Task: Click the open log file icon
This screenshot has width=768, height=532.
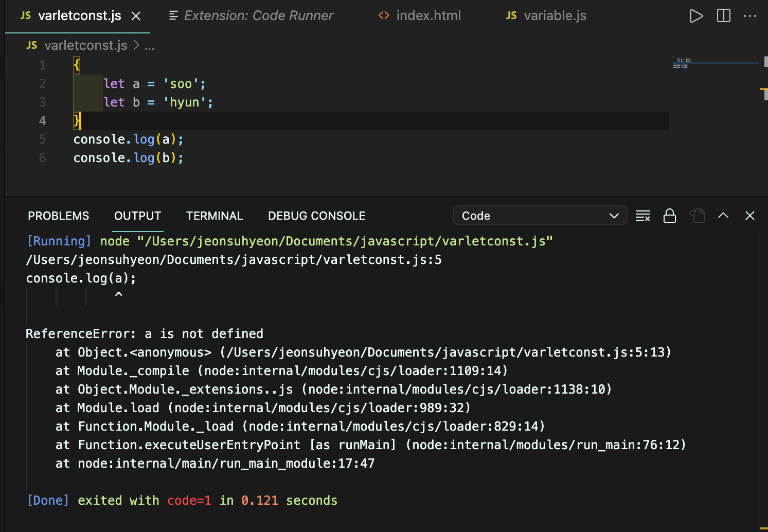Action: (x=697, y=216)
